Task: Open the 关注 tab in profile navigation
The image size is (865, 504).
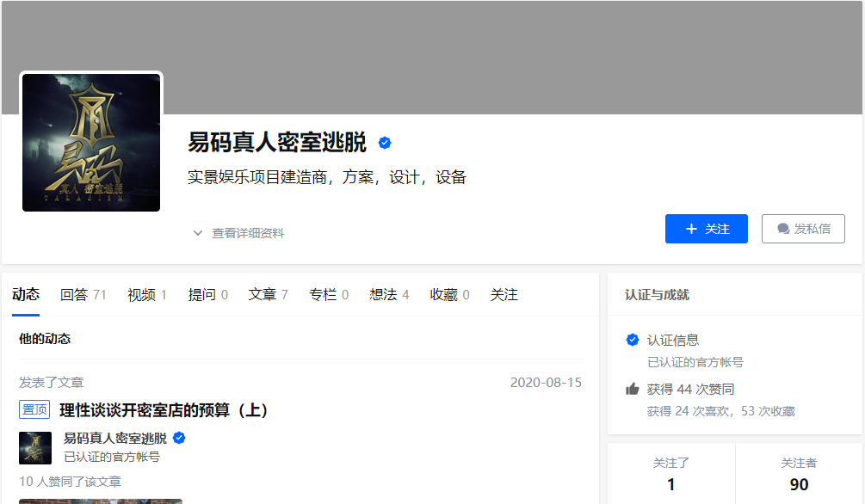Action: pos(504,295)
